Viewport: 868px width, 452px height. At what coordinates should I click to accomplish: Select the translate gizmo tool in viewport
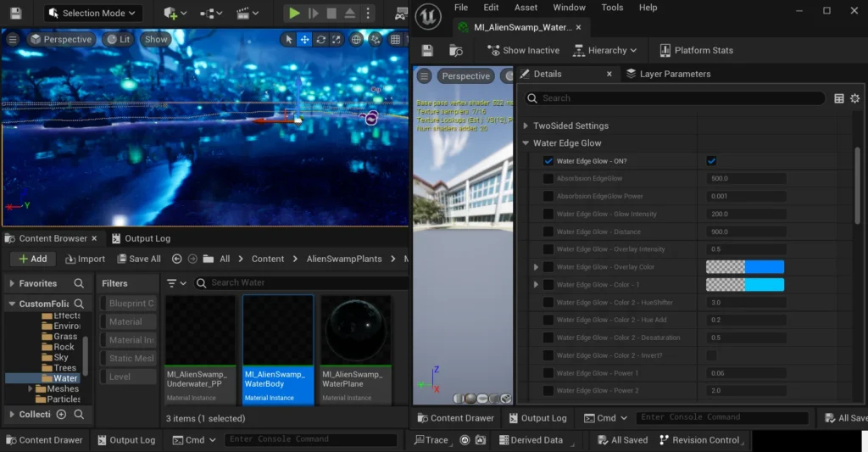pyautogui.click(x=304, y=40)
